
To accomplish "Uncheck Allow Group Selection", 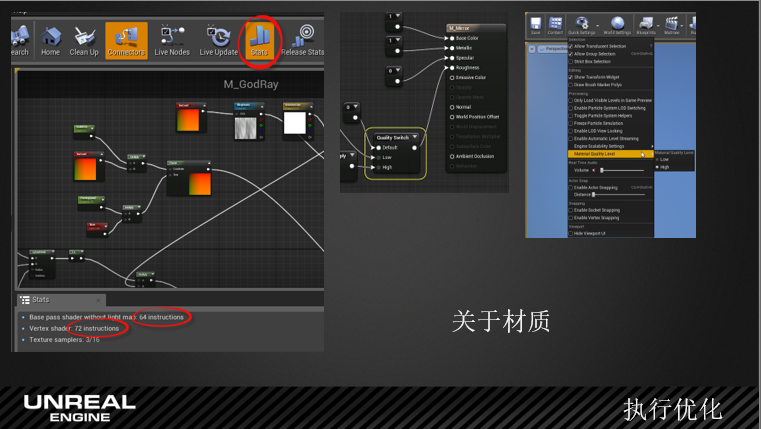I will (571, 54).
